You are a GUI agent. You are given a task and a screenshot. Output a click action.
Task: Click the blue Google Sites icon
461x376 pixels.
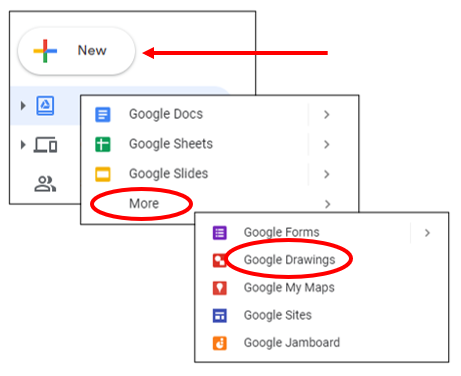click(x=220, y=316)
